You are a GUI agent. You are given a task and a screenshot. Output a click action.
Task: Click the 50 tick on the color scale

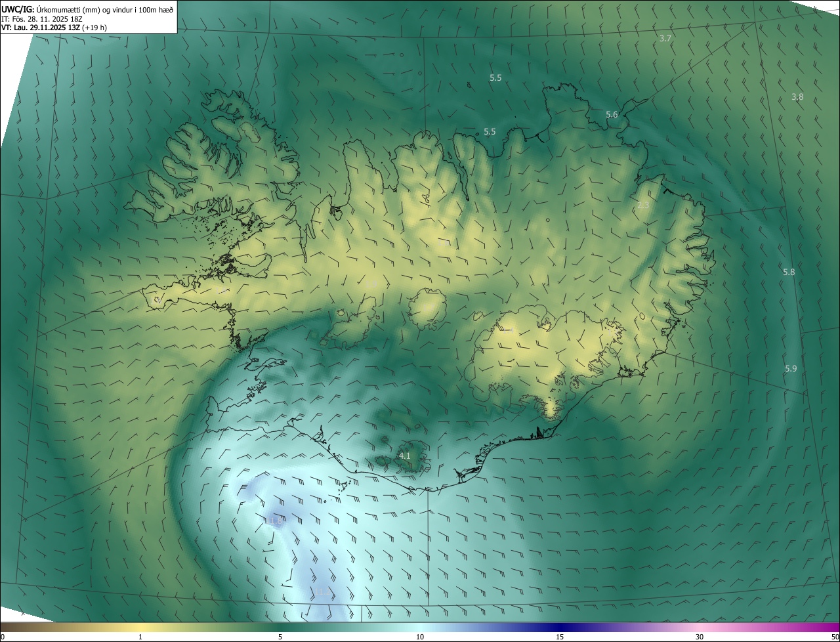[835, 637]
